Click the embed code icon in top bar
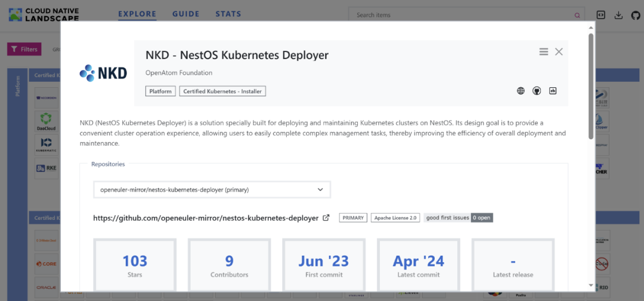This screenshot has width=644, height=301. pyautogui.click(x=601, y=15)
